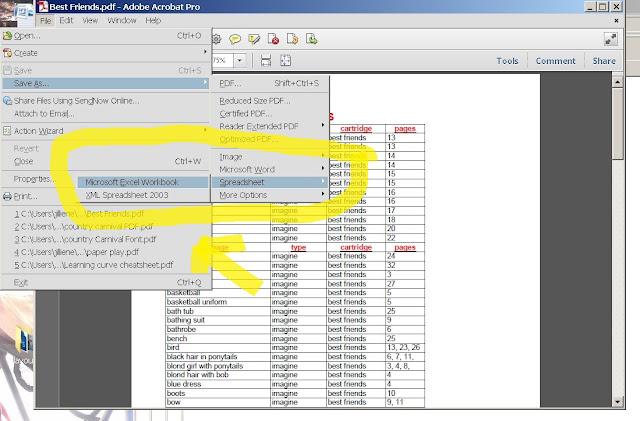This screenshot has width=640, height=421.
Task: Click the fit width scrolling icon
Action: pos(266,61)
